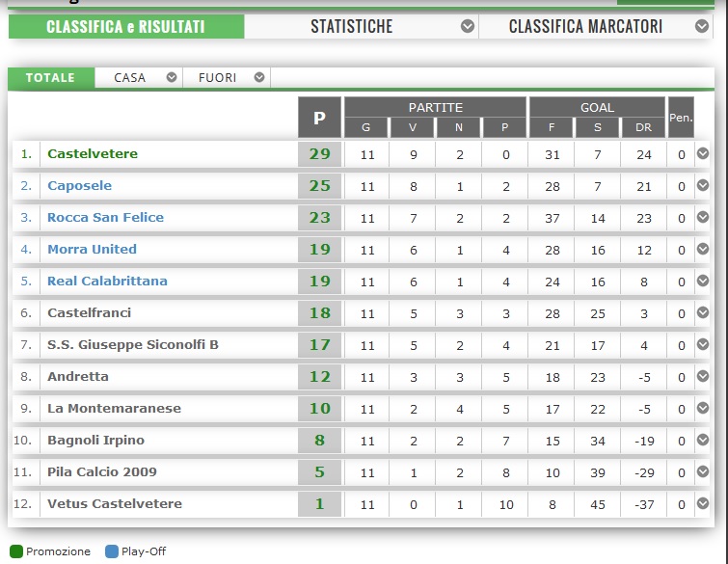Select the TOTALE standings tab
The width and height of the screenshot is (728, 564).
click(51, 77)
